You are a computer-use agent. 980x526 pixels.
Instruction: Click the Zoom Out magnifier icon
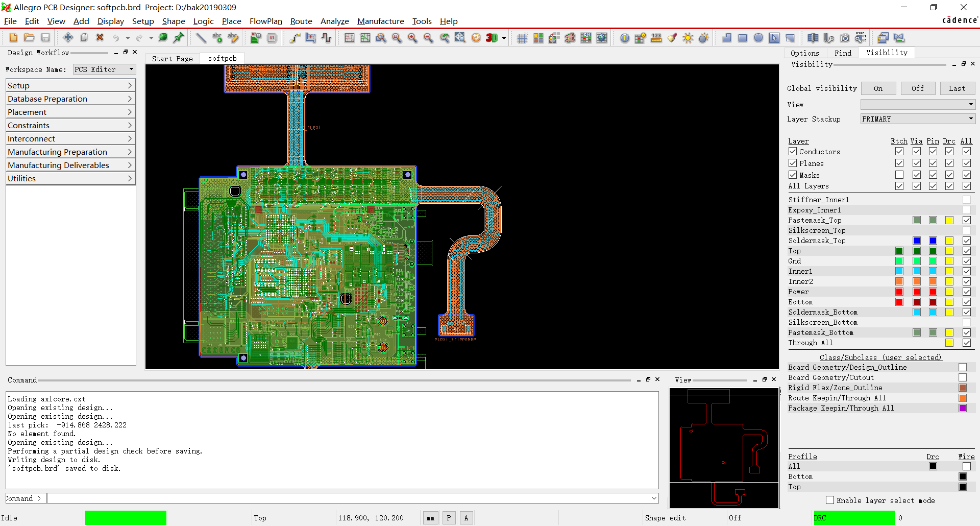pyautogui.click(x=429, y=37)
